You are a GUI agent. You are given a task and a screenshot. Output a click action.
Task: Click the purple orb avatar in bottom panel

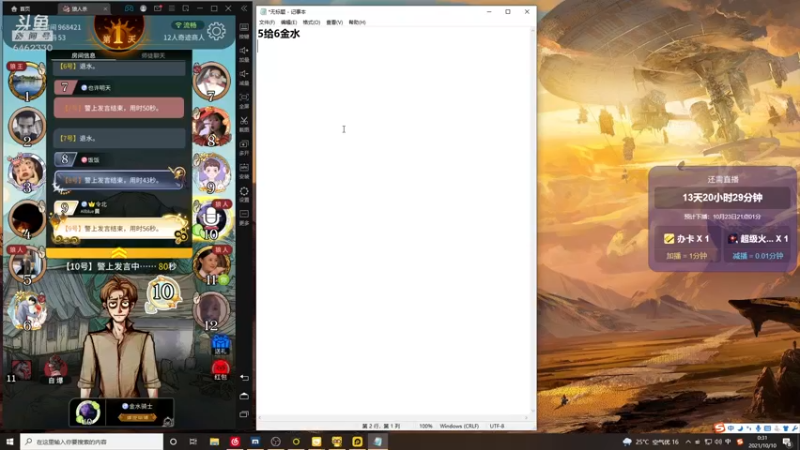[x=87, y=412]
